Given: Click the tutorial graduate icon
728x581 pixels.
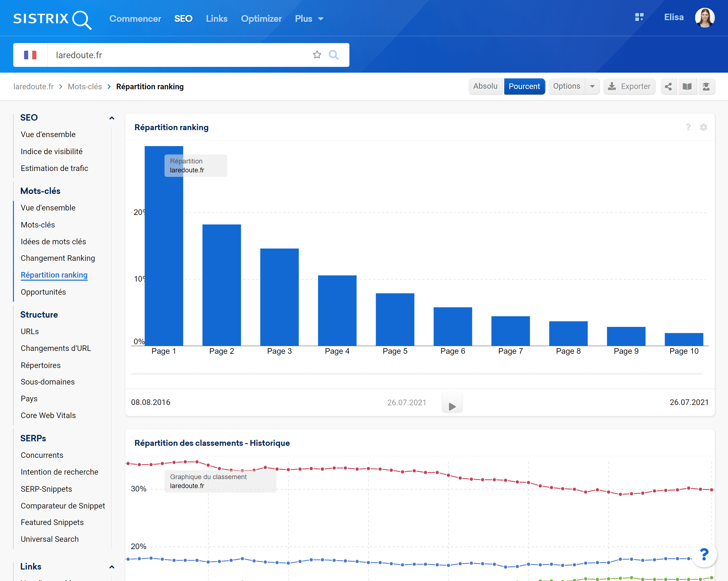Looking at the screenshot, I should pos(706,86).
